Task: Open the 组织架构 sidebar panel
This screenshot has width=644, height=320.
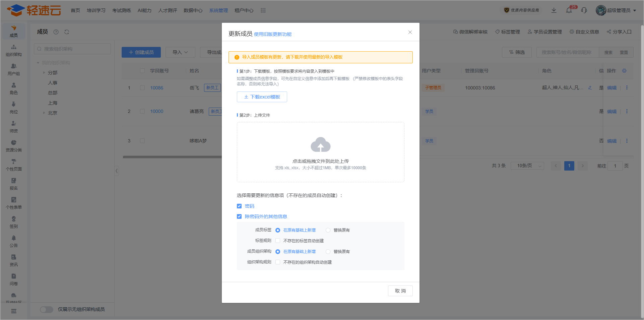Action: coord(14,50)
